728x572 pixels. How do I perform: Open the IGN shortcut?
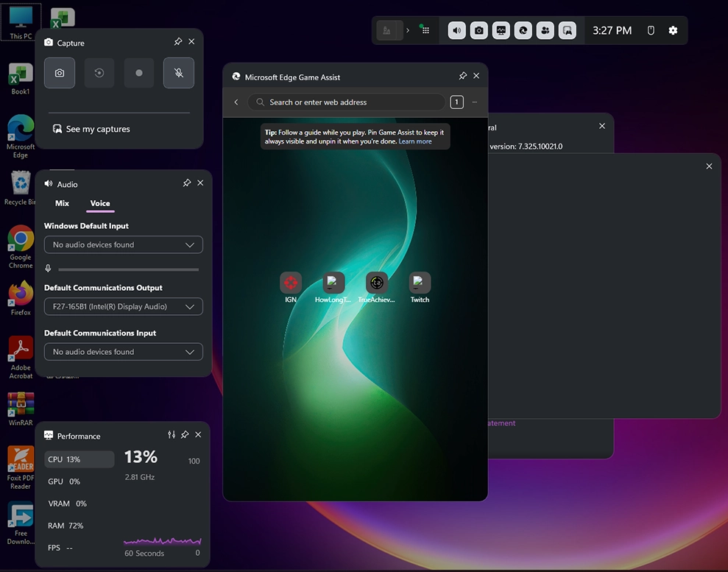click(x=291, y=283)
